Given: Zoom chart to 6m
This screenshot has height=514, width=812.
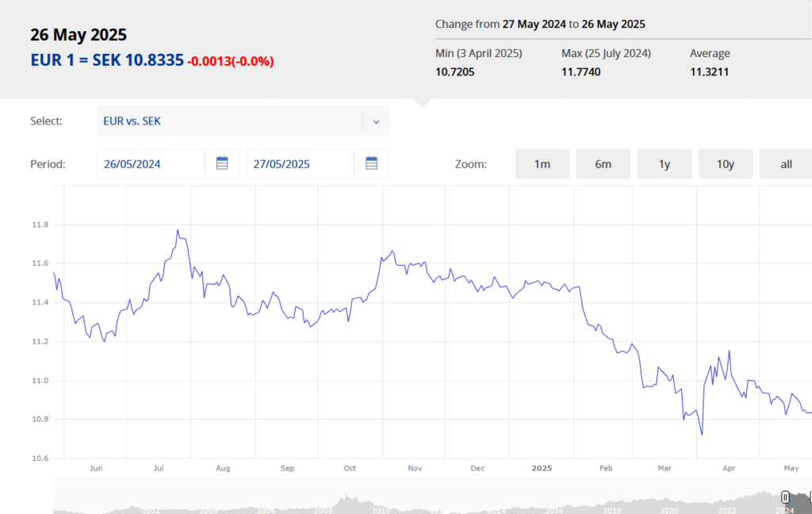Looking at the screenshot, I should click(603, 163).
